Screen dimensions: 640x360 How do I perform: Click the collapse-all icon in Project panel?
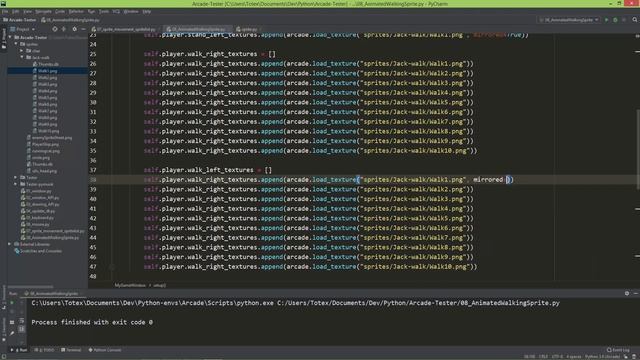pyautogui.click(x=64, y=29)
